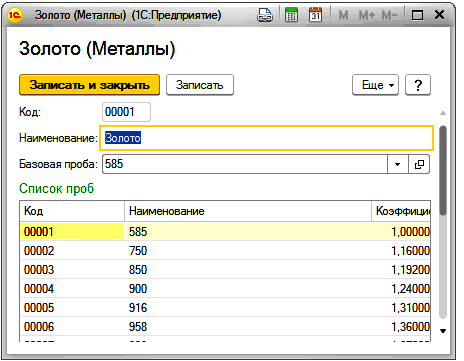Click the print icon in title bar
The image size is (464, 361).
point(265,15)
